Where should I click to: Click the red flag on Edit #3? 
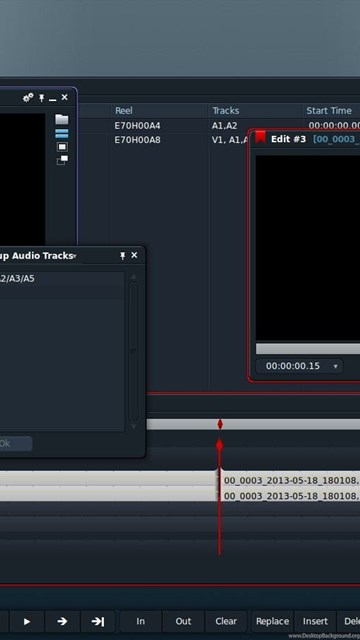tap(260, 137)
